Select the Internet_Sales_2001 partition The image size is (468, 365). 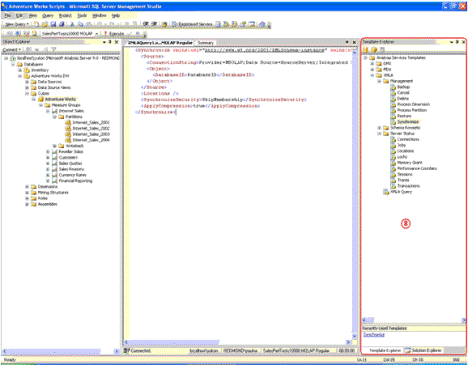point(91,123)
